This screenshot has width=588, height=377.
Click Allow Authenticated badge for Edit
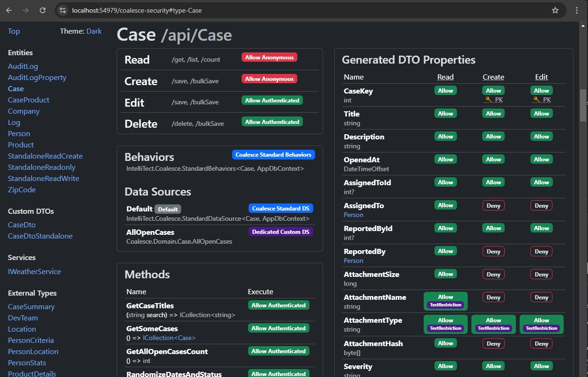point(272,101)
